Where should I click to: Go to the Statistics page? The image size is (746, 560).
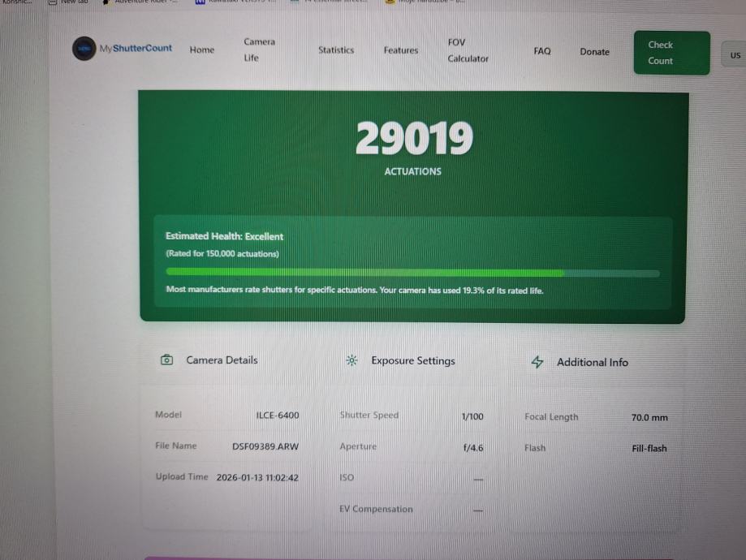coord(336,50)
